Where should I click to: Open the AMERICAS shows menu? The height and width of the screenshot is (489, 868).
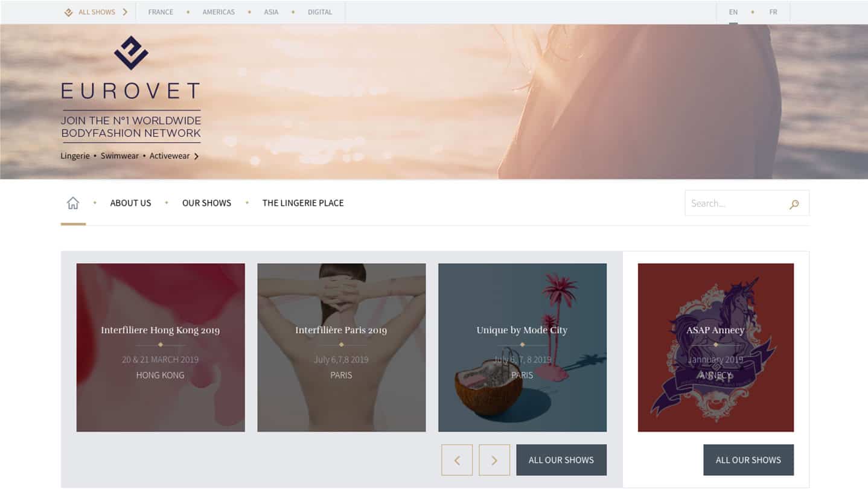coord(219,12)
